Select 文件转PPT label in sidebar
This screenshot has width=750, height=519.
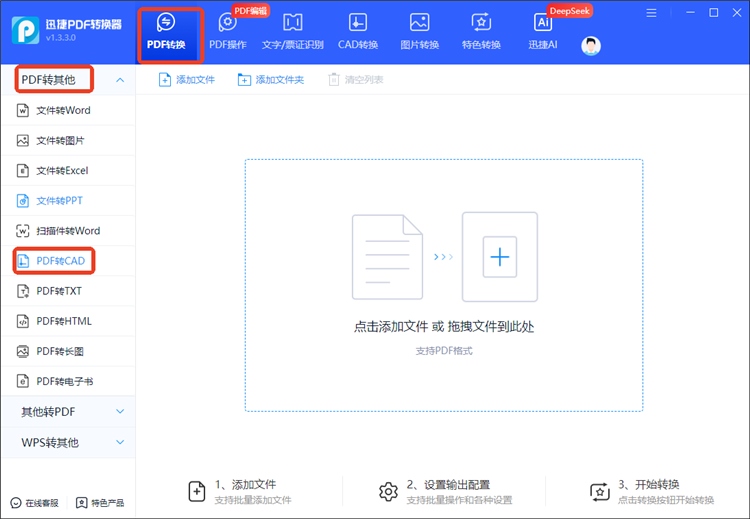click(x=59, y=201)
